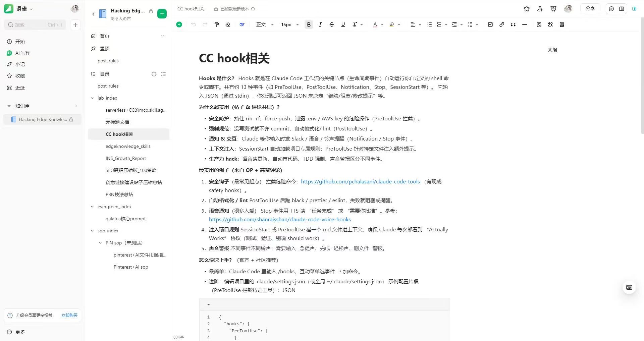The width and height of the screenshot is (644, 341).
Task: Open the comments panel icon
Action: (x=611, y=9)
